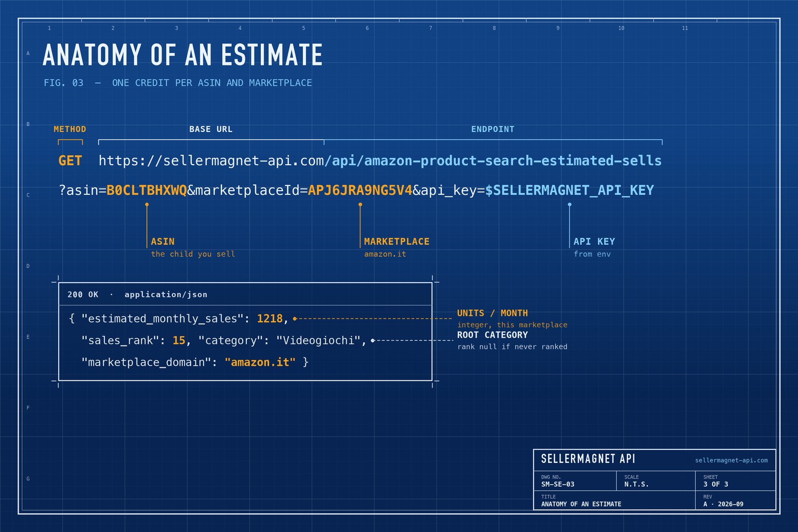Click the base URL https://sellermagnet-api.com
Viewport: 798px width, 532px height.
(211, 161)
